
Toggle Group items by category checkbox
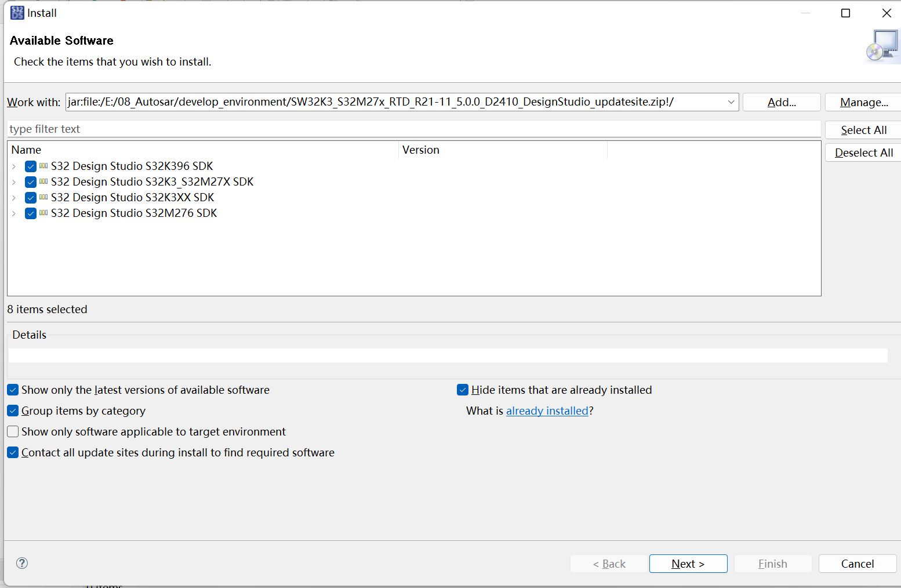coord(13,411)
